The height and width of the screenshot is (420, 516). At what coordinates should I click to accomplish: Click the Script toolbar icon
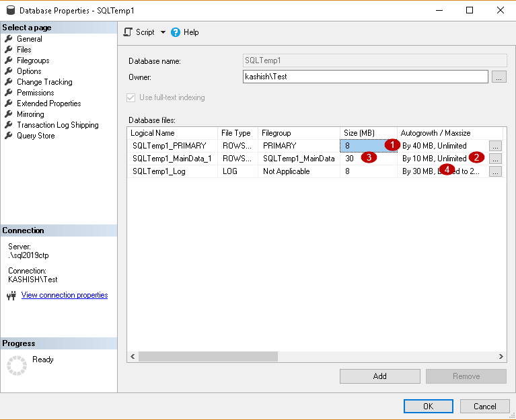128,32
